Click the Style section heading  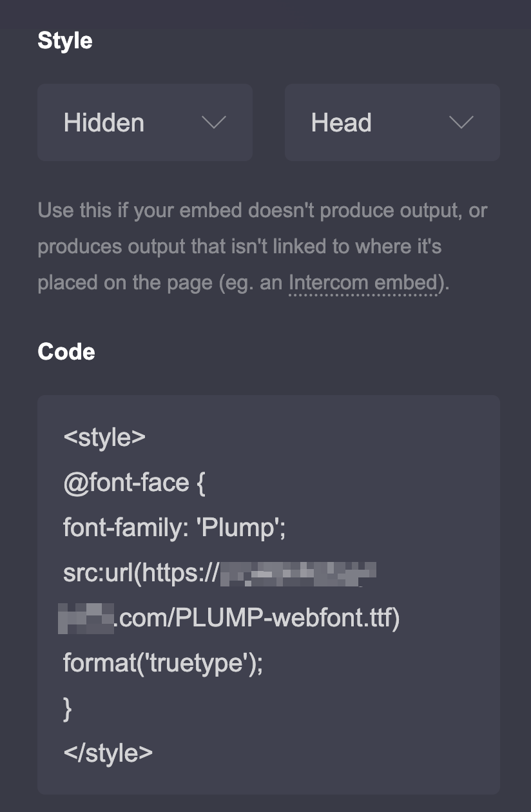(x=66, y=40)
